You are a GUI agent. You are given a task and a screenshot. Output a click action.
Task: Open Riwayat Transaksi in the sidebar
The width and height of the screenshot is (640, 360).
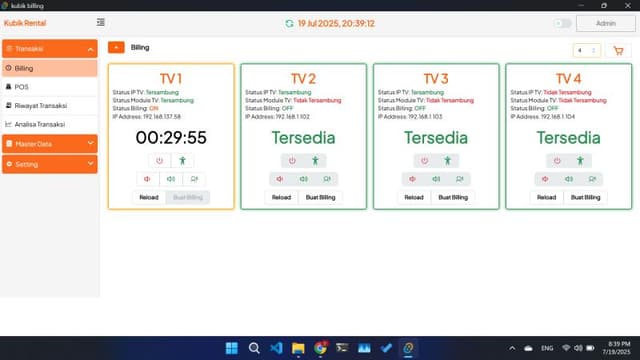point(50,106)
